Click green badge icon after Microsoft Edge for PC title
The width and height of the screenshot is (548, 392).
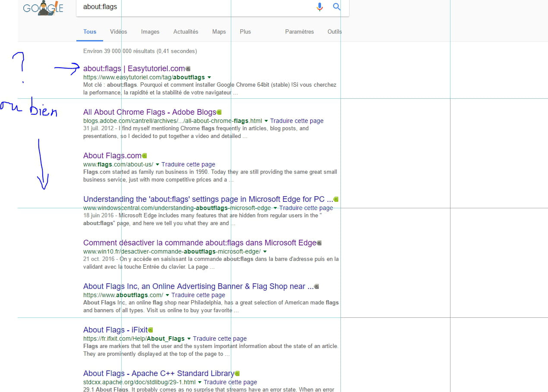[x=336, y=199]
